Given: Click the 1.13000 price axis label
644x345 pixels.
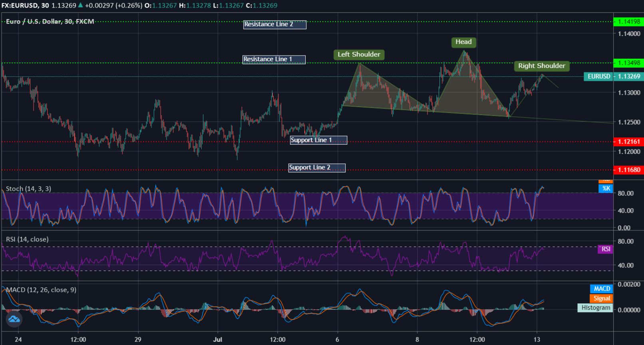Looking at the screenshot, I should (629, 93).
